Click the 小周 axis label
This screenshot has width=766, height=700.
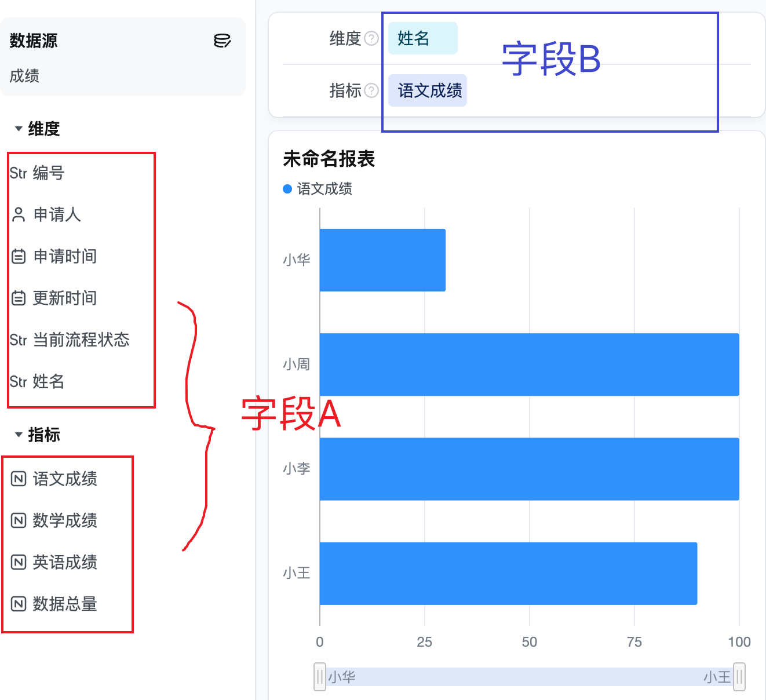[x=297, y=364]
